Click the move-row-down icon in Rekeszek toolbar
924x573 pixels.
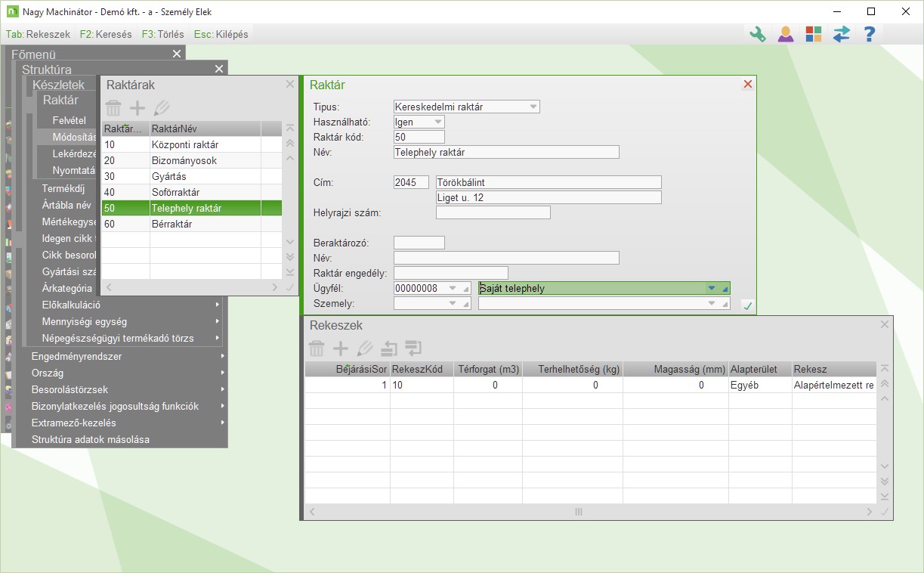413,348
